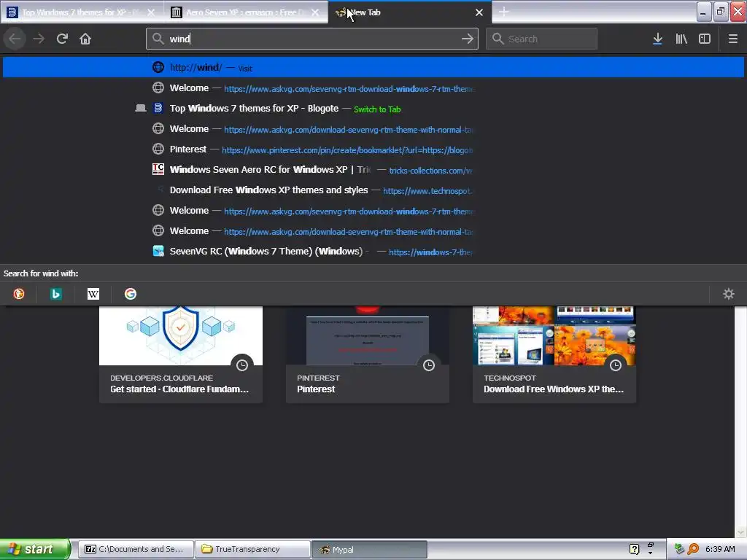Click help question mark tray icon
Screen dimensions: 747x560
[x=634, y=549]
